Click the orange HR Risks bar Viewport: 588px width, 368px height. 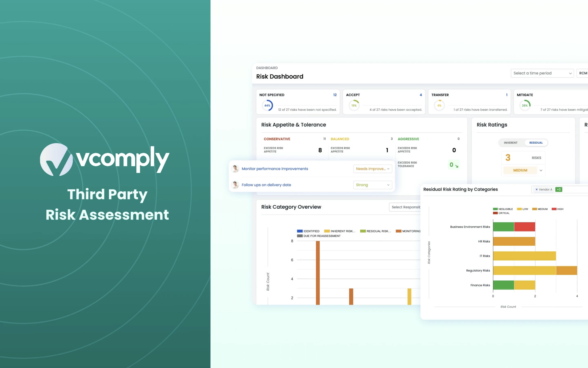click(514, 241)
